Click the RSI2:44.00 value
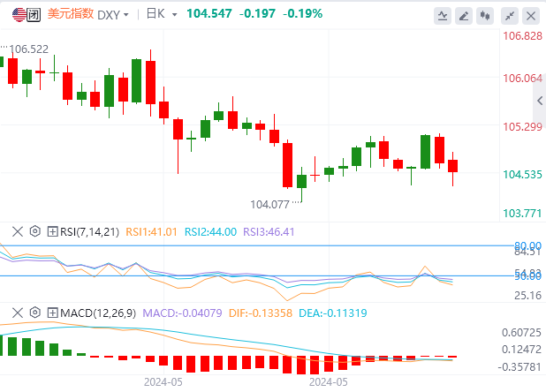546x392 pixels. click(x=210, y=232)
